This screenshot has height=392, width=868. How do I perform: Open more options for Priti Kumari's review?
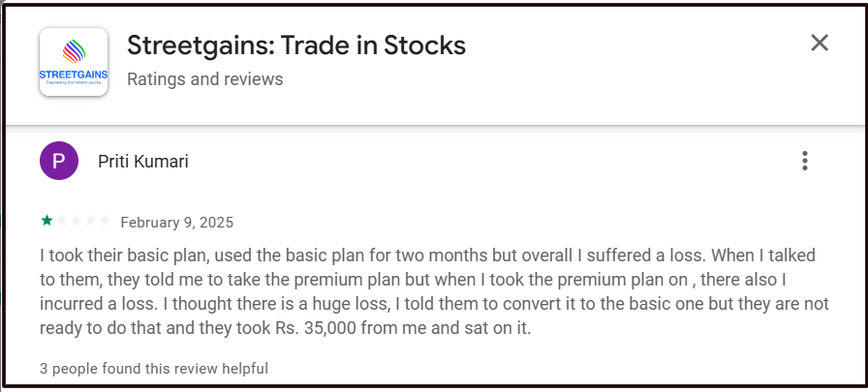(x=804, y=162)
